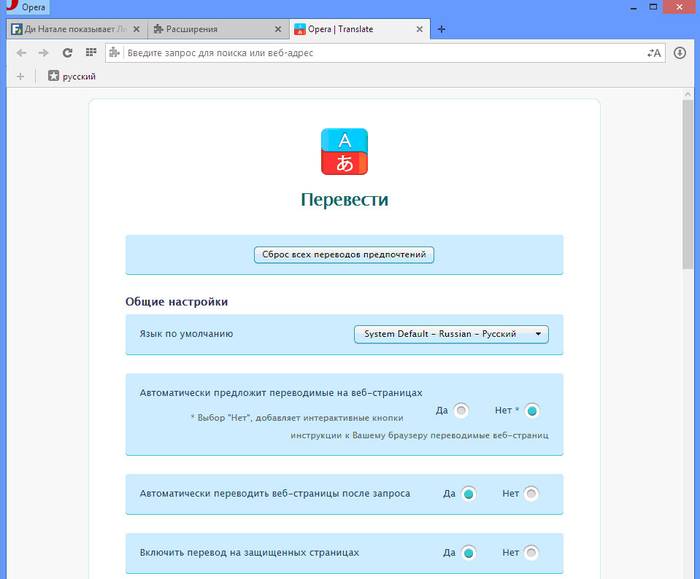The image size is (700, 579).
Task: Select 'Нет' for translation on protected pages
Action: [531, 552]
